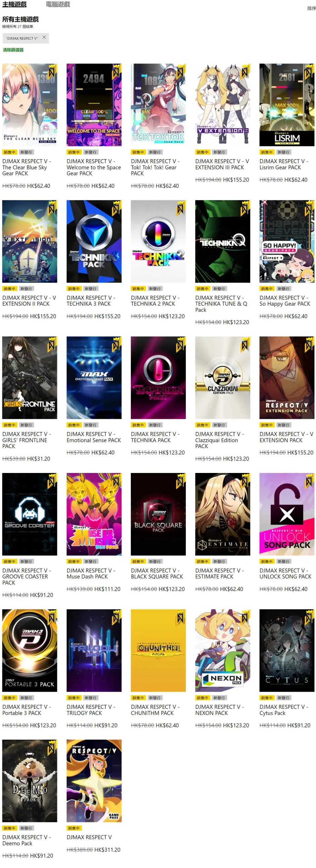Select the TECHNIKA 3 PACK cover art
Screen dimensions: 316x868
tap(94, 241)
